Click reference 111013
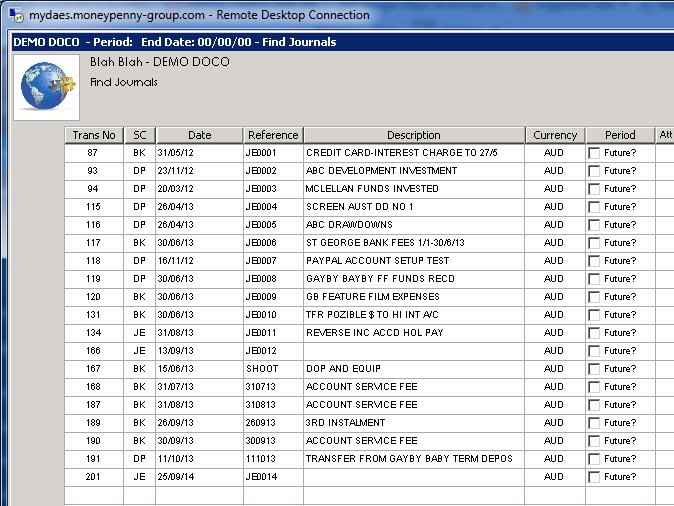The width and height of the screenshot is (674, 506). click(260, 459)
